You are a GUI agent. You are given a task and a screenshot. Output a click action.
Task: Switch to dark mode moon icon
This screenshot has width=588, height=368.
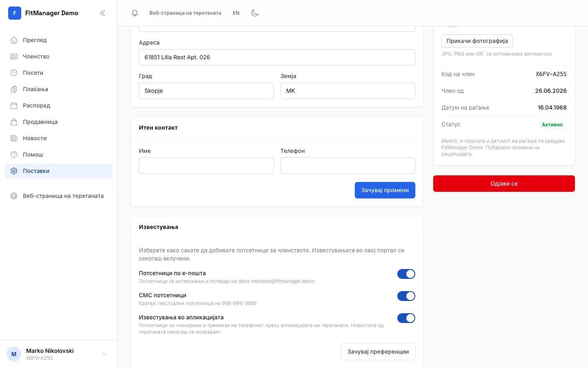click(255, 13)
